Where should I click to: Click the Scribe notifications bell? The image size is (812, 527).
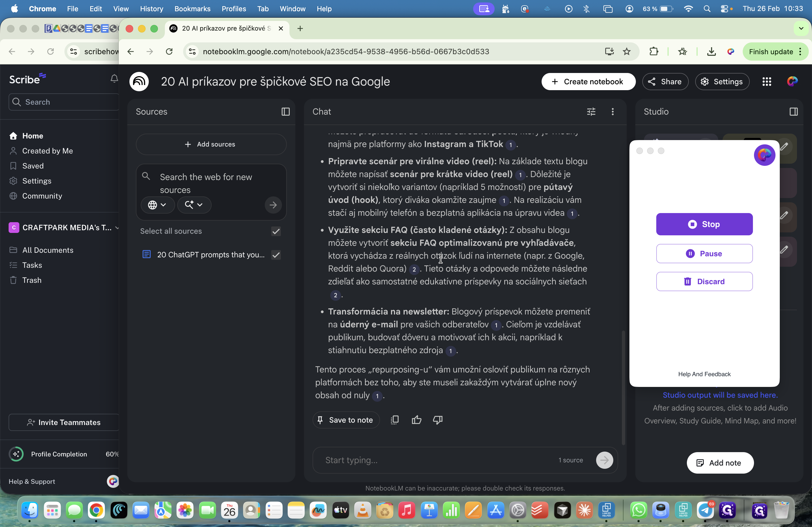coord(114,79)
